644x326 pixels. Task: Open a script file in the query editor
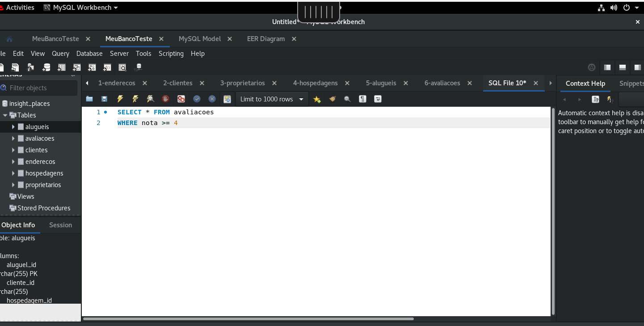(89, 99)
